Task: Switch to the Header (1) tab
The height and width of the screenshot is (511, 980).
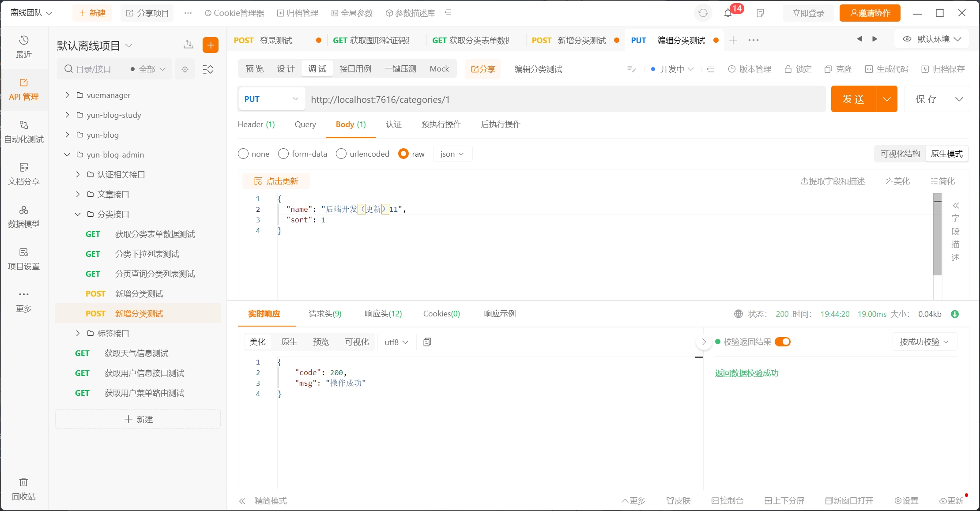Action: click(256, 124)
